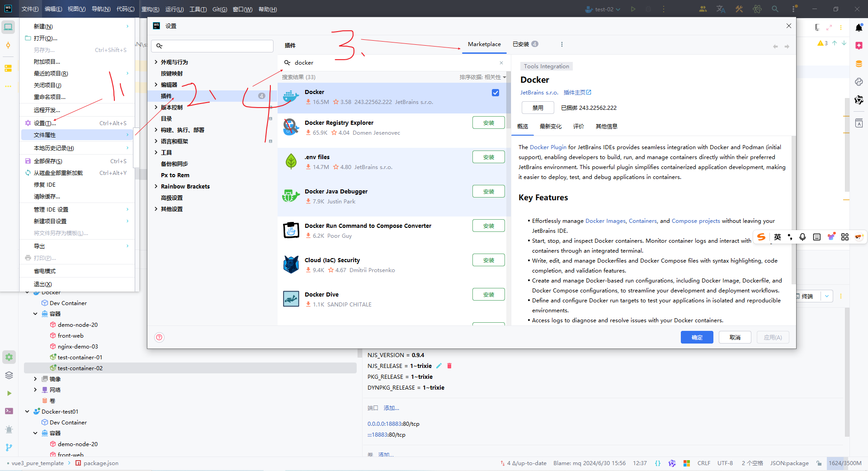Open the 排序依据 sort dropdown
The width and height of the screenshot is (868, 471).
(x=483, y=77)
